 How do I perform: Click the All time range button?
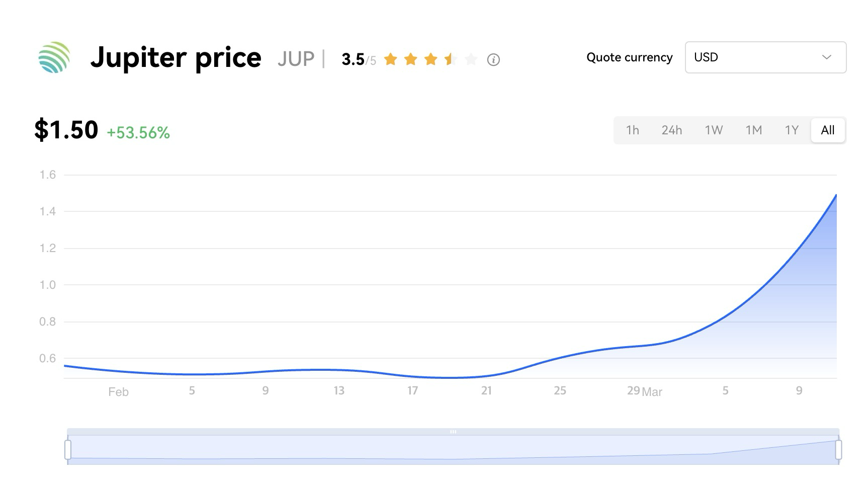[x=828, y=130]
